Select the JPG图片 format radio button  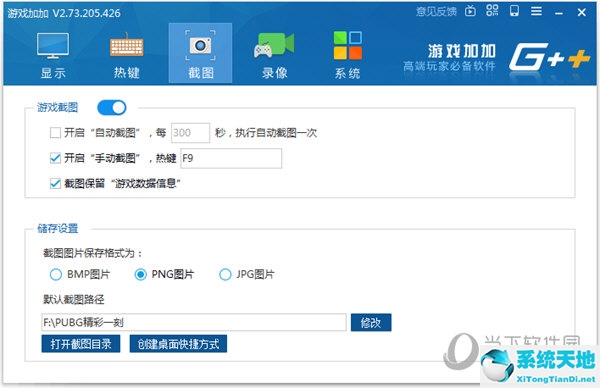coord(225,274)
